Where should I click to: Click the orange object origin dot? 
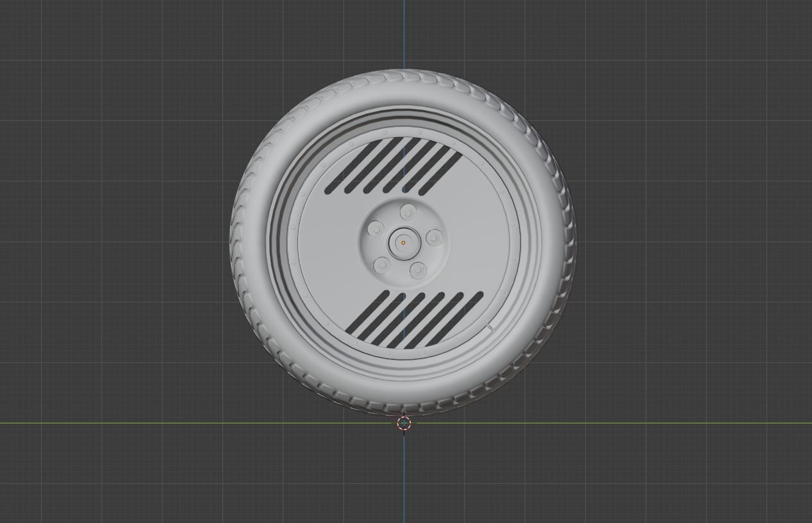[x=403, y=243]
